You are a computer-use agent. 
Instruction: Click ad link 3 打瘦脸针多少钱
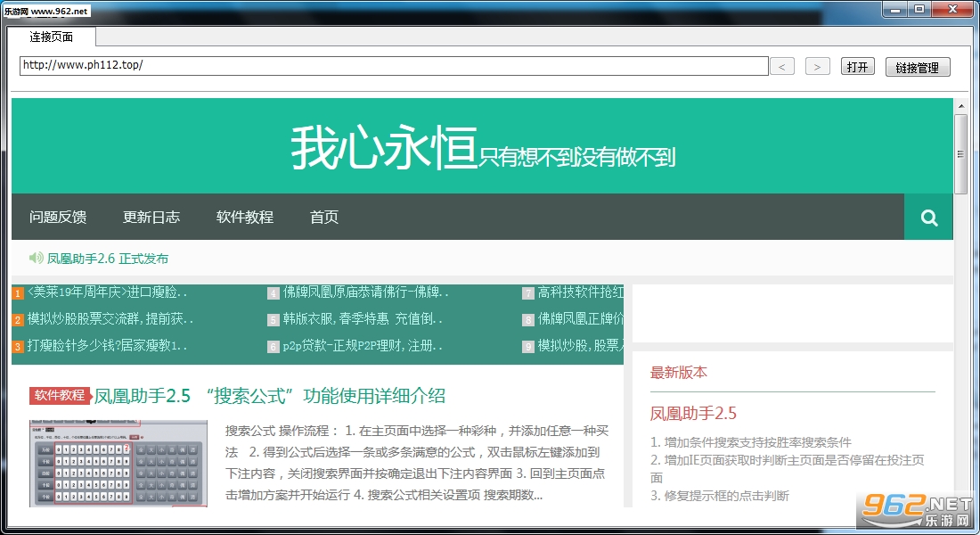click(107, 345)
